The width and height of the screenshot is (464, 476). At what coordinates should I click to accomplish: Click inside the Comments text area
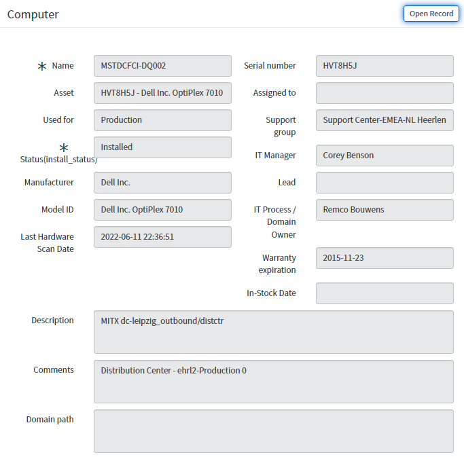[x=273, y=382]
